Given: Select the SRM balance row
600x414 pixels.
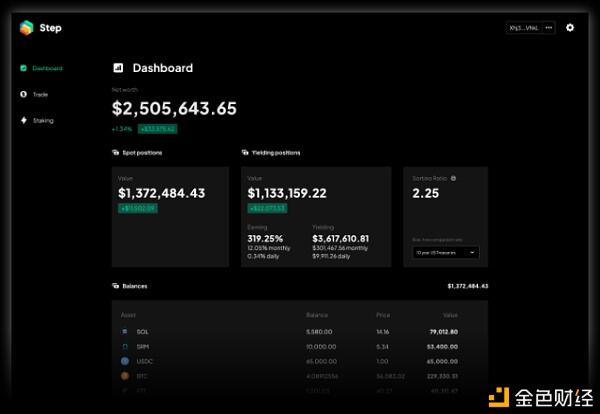Looking at the screenshot, I should click(x=289, y=347).
